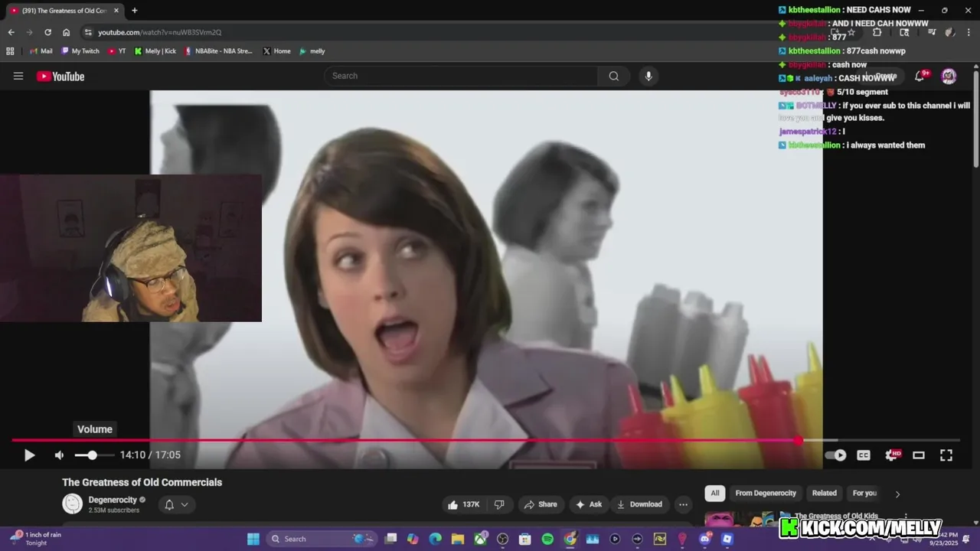Open YouTube notifications bell
Image resolution: width=980 pixels, height=551 pixels.
pyautogui.click(x=920, y=76)
